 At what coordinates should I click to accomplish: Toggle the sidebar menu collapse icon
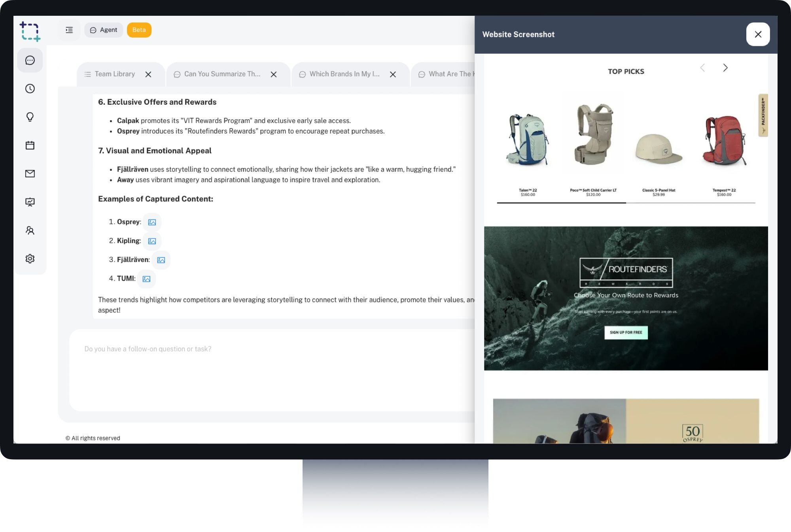(69, 30)
